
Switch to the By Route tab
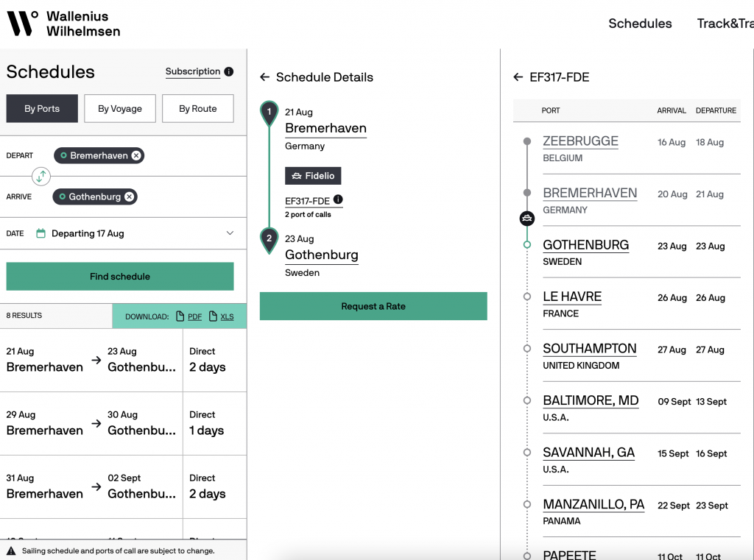click(198, 108)
